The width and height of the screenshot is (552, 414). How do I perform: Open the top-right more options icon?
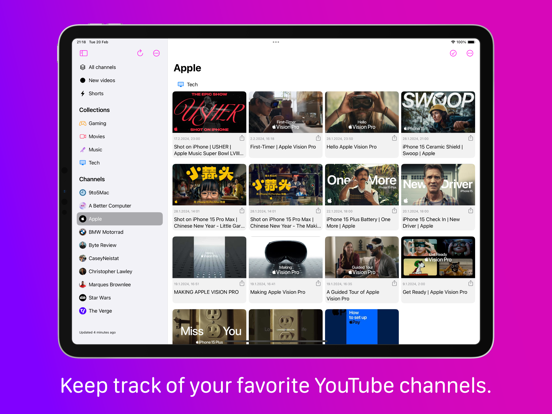pyautogui.click(x=470, y=53)
